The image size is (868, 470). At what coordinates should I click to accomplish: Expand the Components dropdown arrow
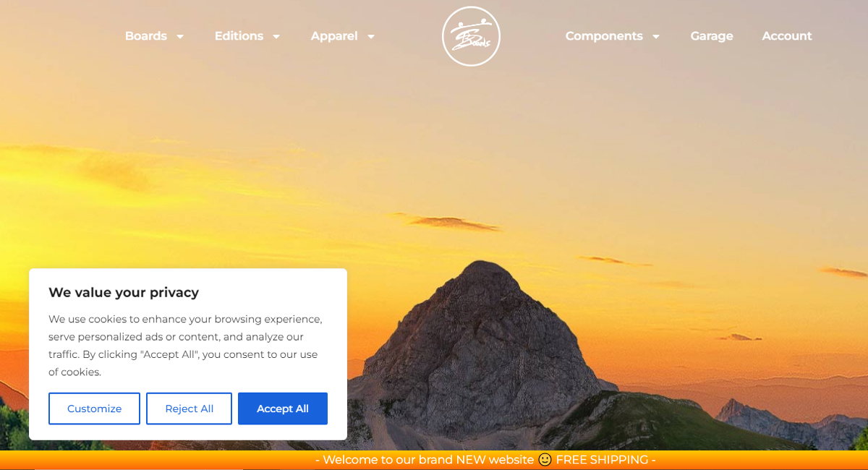tap(656, 36)
